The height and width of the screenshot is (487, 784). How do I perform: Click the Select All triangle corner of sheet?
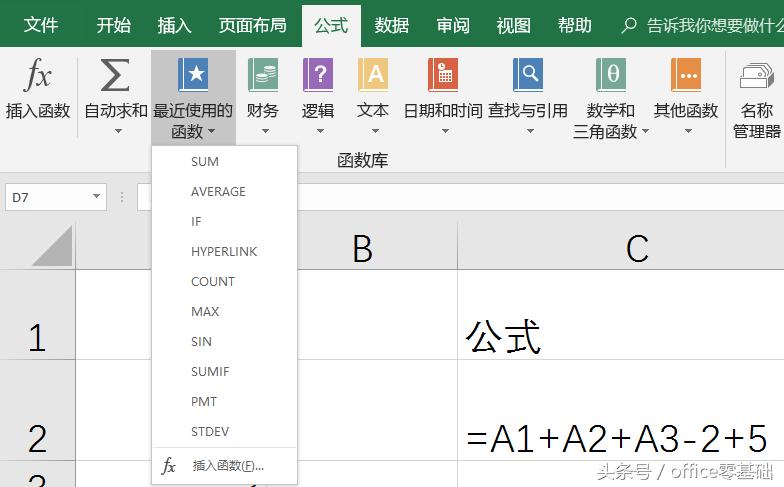click(x=53, y=245)
